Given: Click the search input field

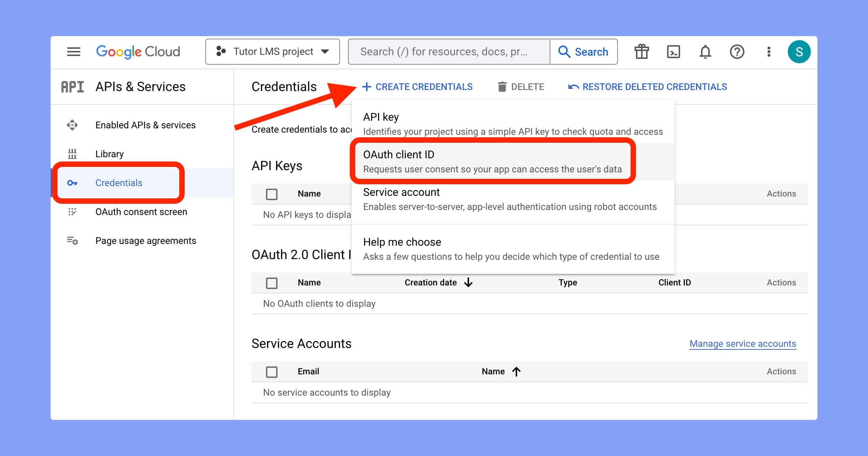Looking at the screenshot, I should [x=449, y=52].
